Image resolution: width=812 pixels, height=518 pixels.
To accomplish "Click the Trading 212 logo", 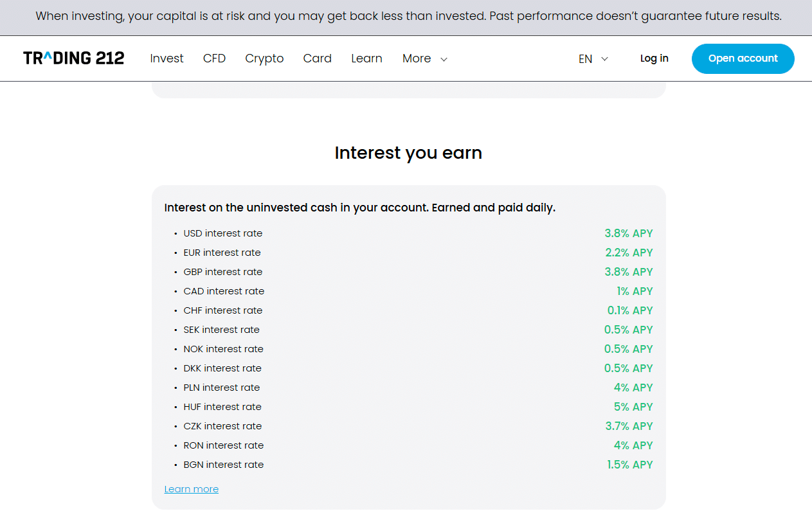I will click(73, 58).
